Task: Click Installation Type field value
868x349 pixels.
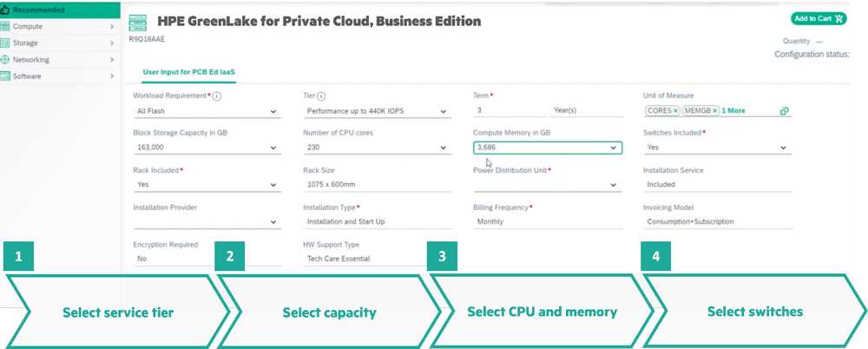Action: tap(377, 222)
